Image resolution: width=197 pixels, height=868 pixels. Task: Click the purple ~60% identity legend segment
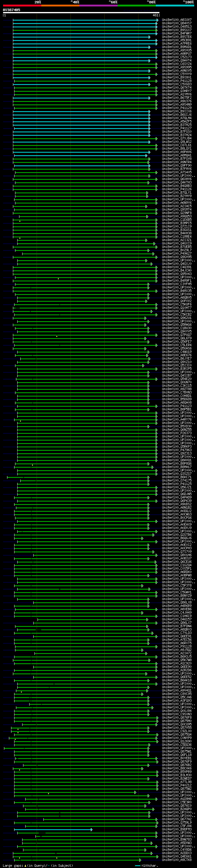point(98,6)
